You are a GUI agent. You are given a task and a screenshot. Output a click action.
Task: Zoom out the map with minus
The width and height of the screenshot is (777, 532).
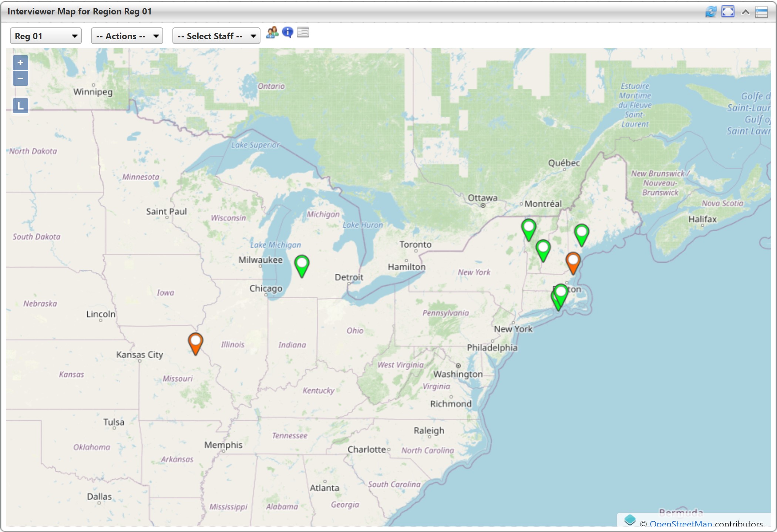[x=21, y=78]
